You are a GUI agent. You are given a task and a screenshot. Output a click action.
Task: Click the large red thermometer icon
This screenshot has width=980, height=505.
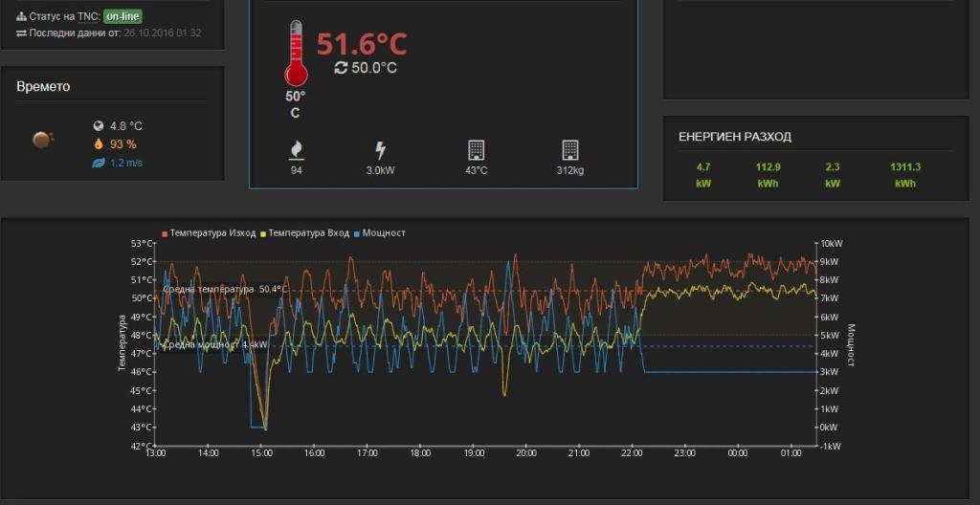tap(295, 55)
